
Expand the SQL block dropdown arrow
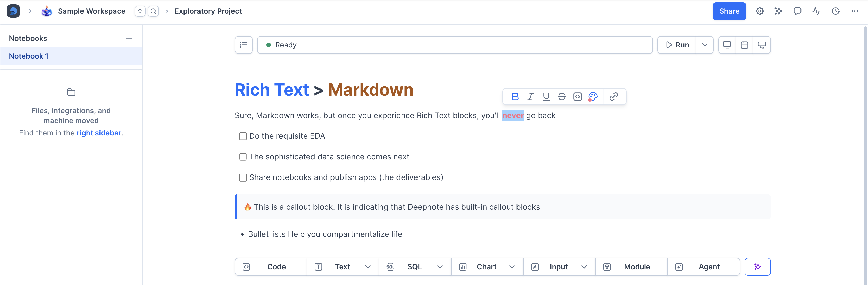click(x=440, y=267)
